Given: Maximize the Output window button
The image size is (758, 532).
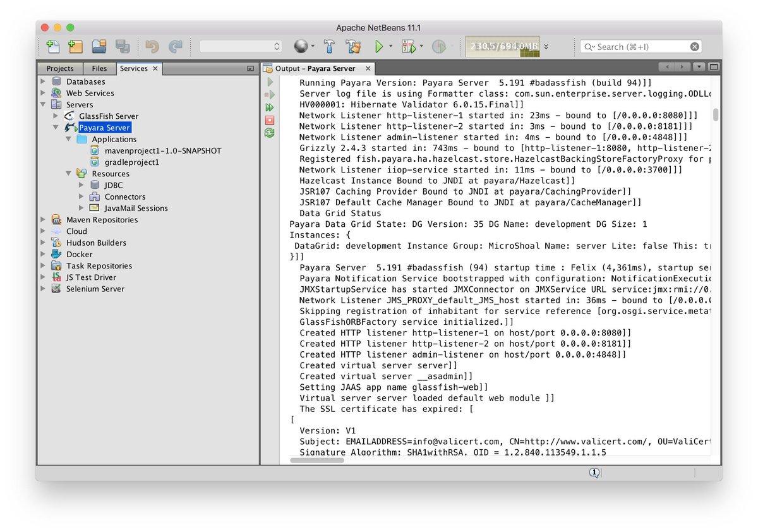Looking at the screenshot, I should 714,66.
